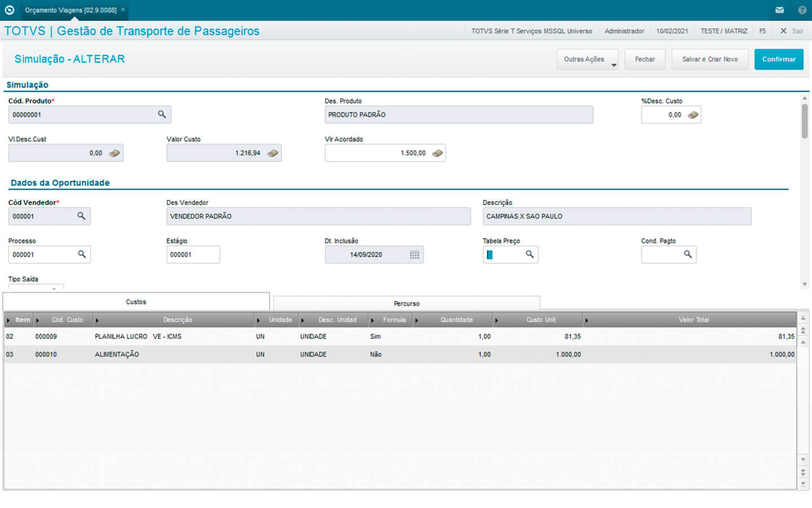Click the mail envelope icon in top bar
Viewport: 812px width, 508px height.
(x=779, y=10)
